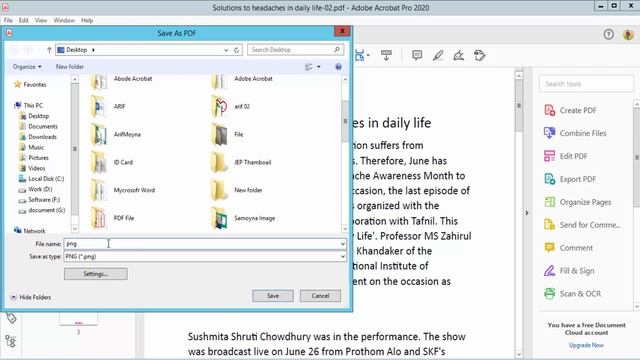Select the highlighter pen tool in toolbar
The height and width of the screenshot is (360, 640).
438,55
